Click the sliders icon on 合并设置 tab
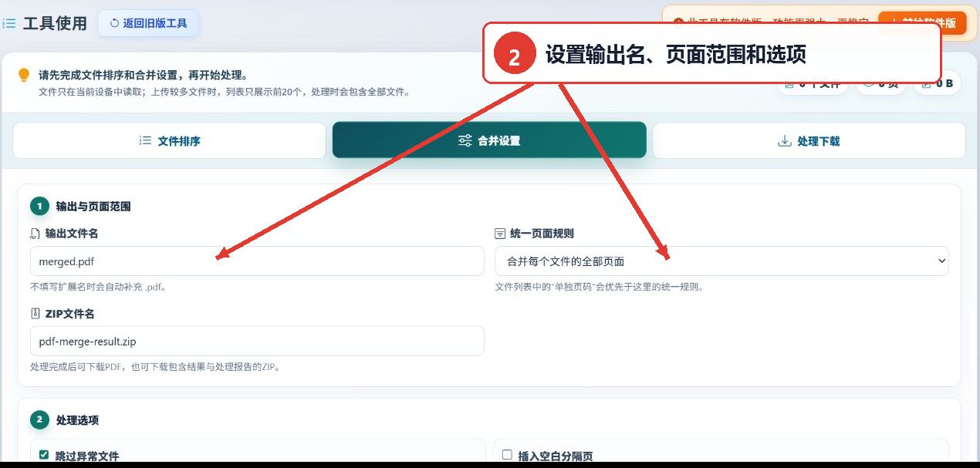The image size is (980, 468). 465,141
